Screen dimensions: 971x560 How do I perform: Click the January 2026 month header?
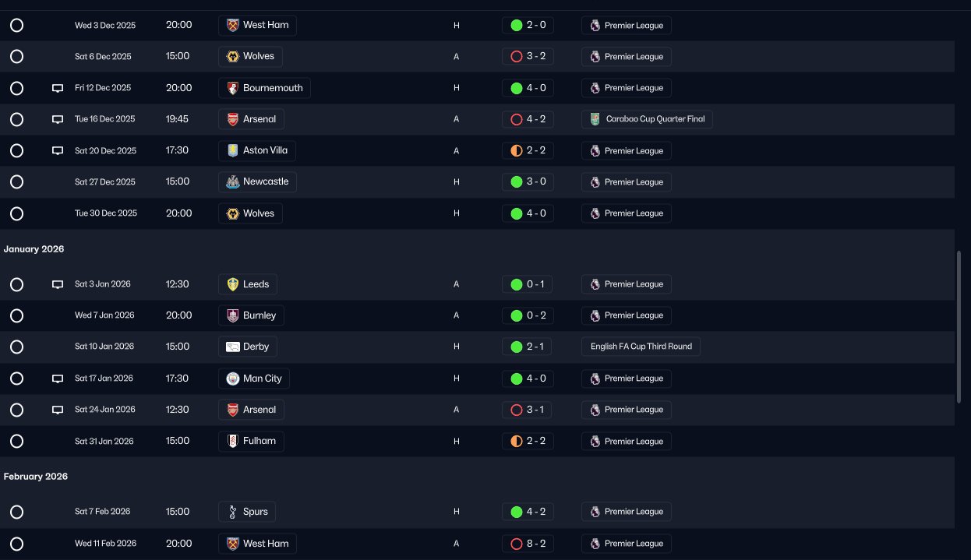click(x=34, y=249)
